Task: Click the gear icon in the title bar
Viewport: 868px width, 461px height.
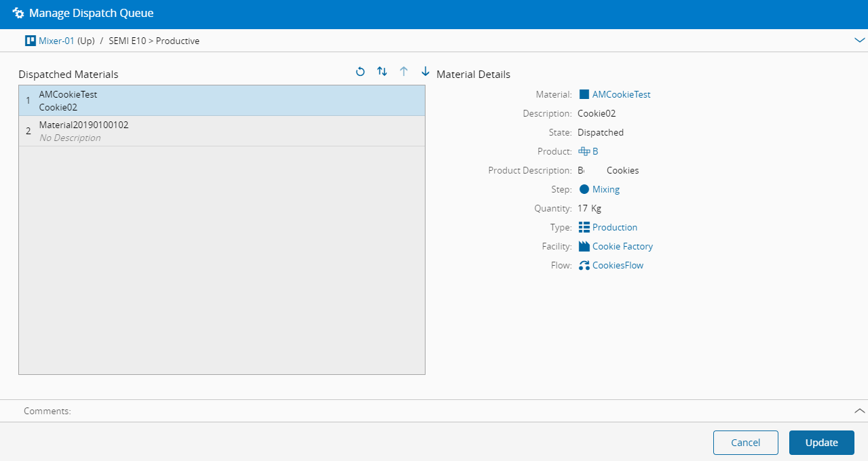Action: (x=18, y=14)
